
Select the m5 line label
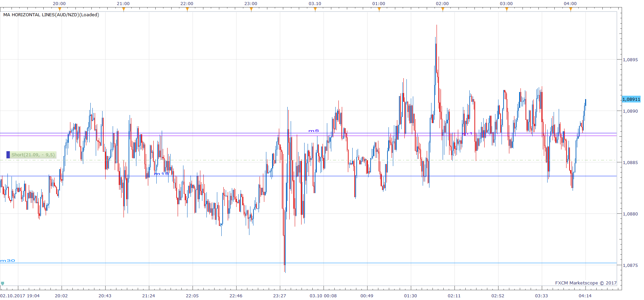[314, 131]
